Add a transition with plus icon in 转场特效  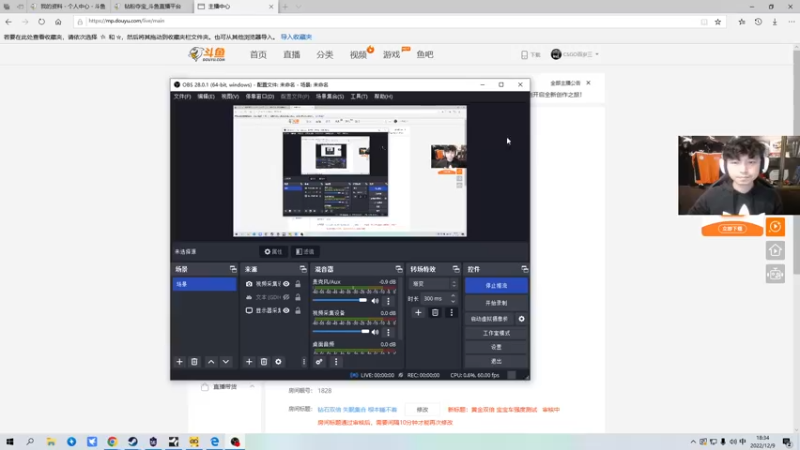tap(418, 312)
